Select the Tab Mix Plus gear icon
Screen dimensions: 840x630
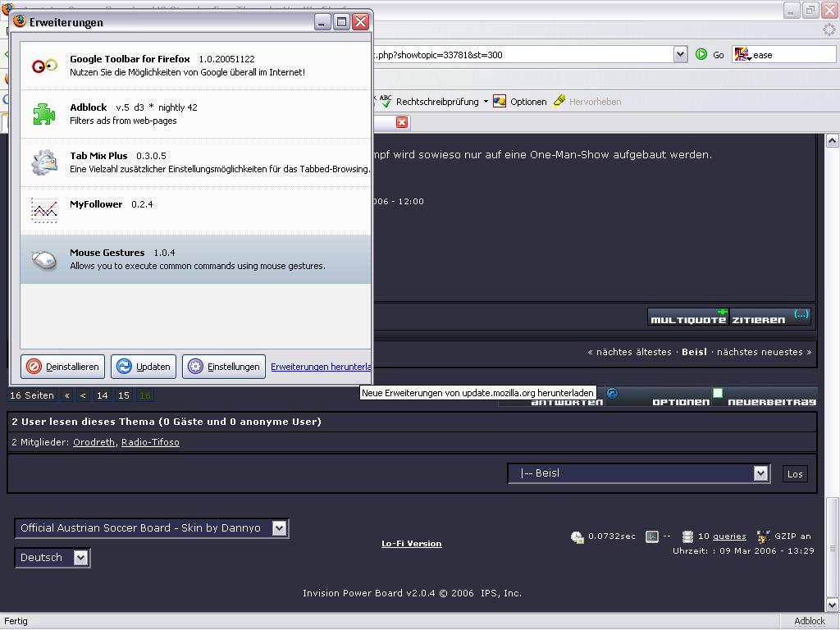point(44,162)
